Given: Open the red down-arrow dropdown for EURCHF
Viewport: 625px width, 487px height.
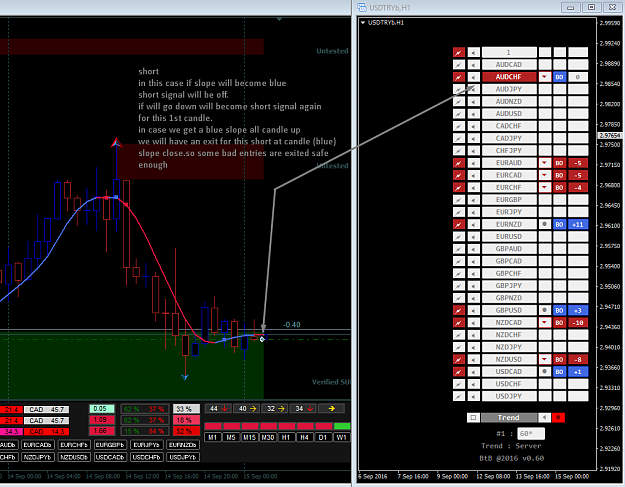Looking at the screenshot, I should coord(544,187).
